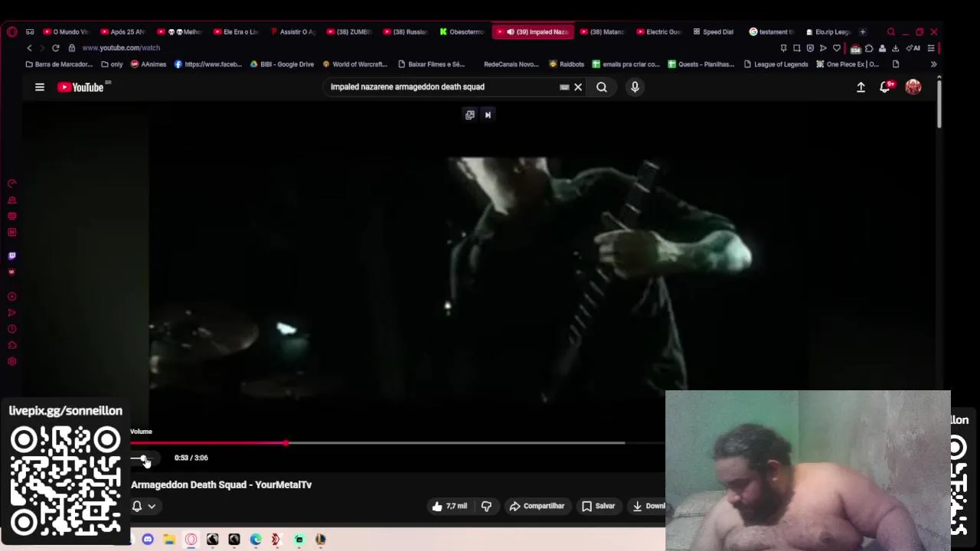Open the sidebar history clock icon
980x551 pixels.
11,329
